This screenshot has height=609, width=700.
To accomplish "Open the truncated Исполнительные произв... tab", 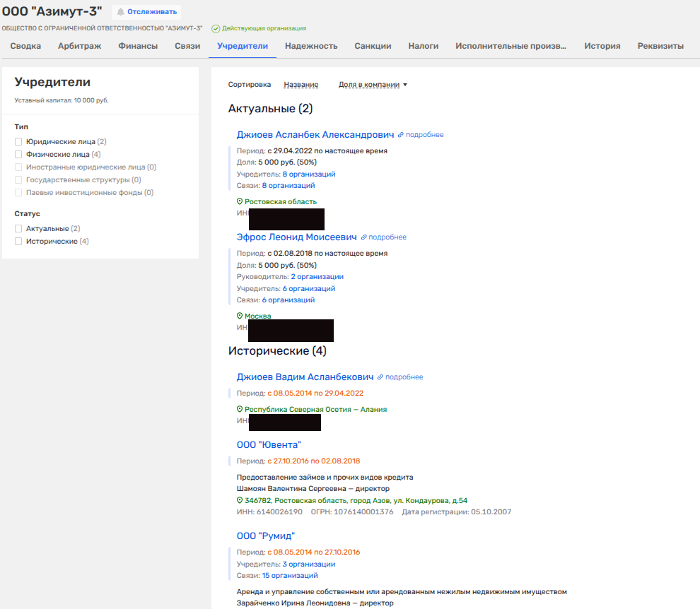I will point(511,46).
